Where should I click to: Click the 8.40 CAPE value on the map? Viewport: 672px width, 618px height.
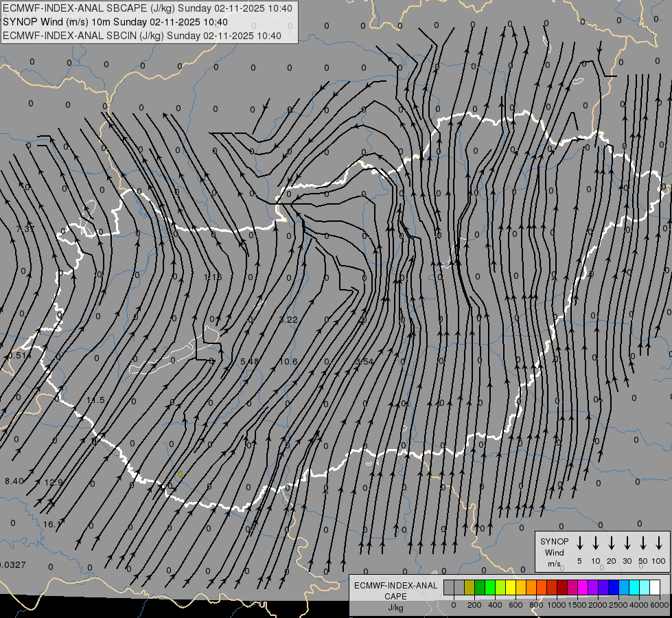tap(14, 481)
